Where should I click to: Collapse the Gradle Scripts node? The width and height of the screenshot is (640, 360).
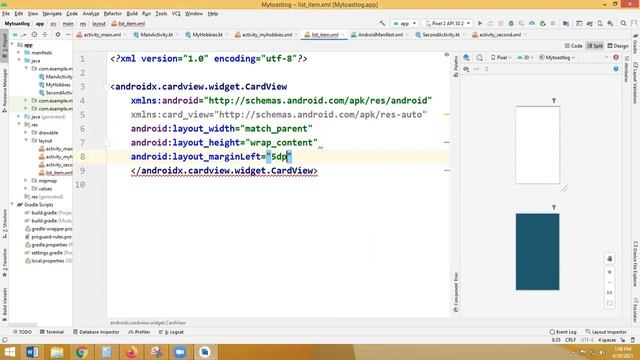tap(12, 204)
